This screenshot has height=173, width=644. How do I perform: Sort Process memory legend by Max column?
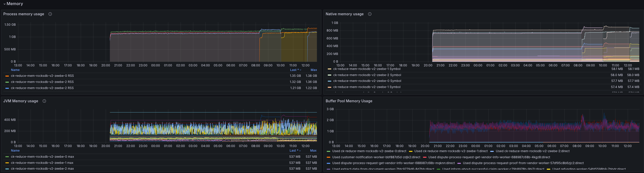[x=314, y=70]
